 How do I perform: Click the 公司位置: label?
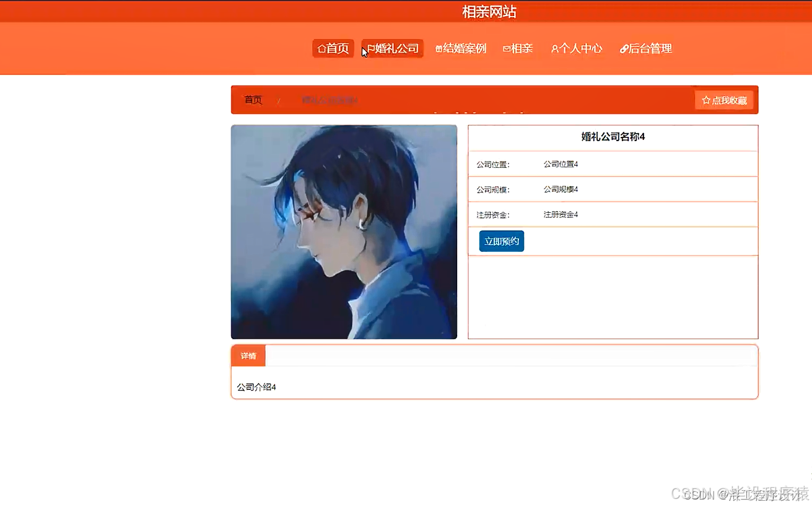(493, 165)
